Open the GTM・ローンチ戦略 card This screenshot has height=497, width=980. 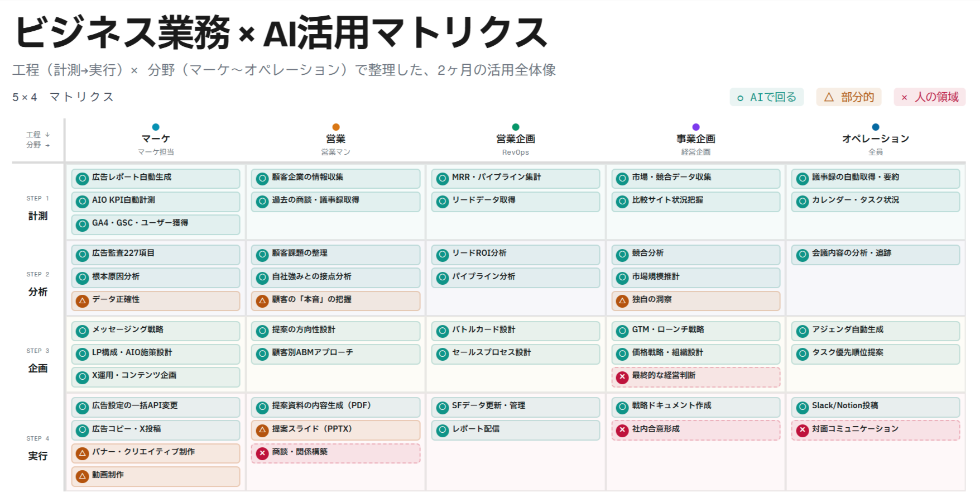tap(695, 331)
